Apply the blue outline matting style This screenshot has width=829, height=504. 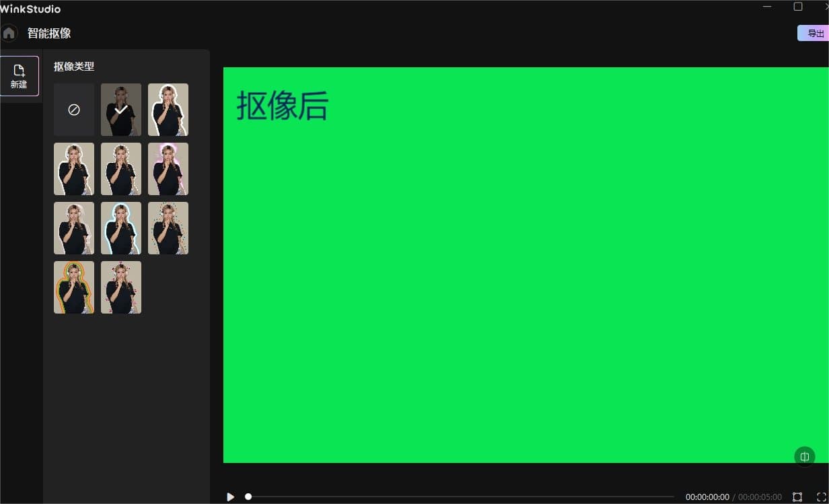pyautogui.click(x=121, y=228)
